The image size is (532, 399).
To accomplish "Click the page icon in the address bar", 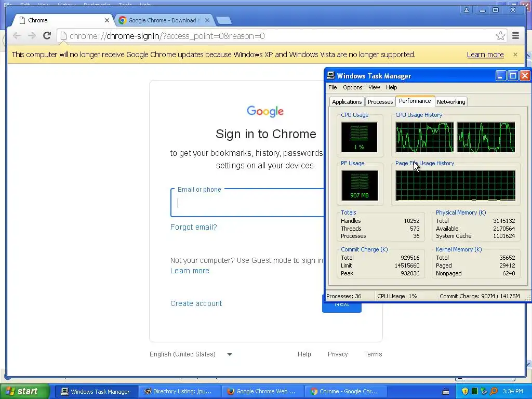I will (63, 36).
